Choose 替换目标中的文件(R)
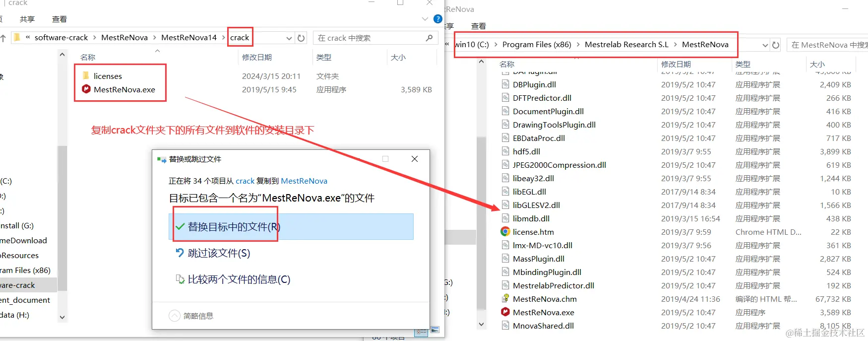The width and height of the screenshot is (868, 341). pos(291,226)
